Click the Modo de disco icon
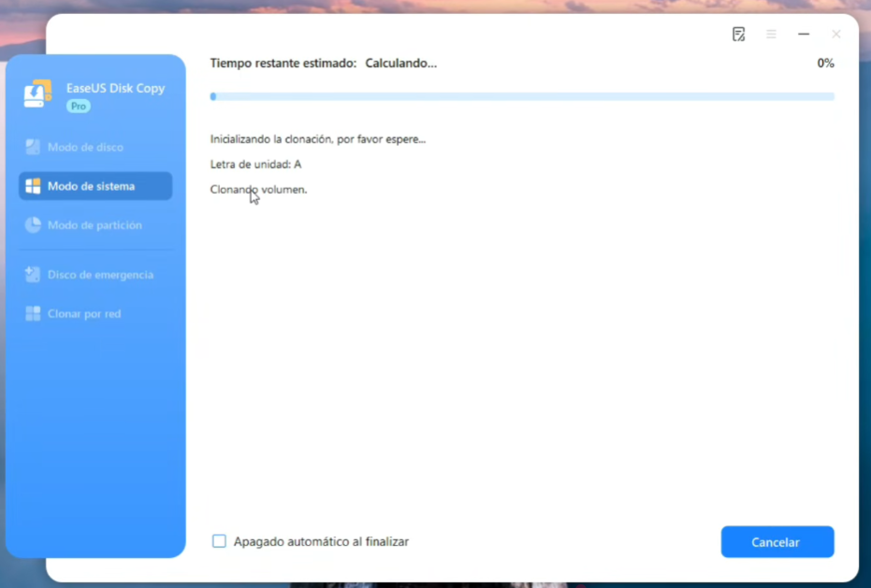 coord(33,147)
